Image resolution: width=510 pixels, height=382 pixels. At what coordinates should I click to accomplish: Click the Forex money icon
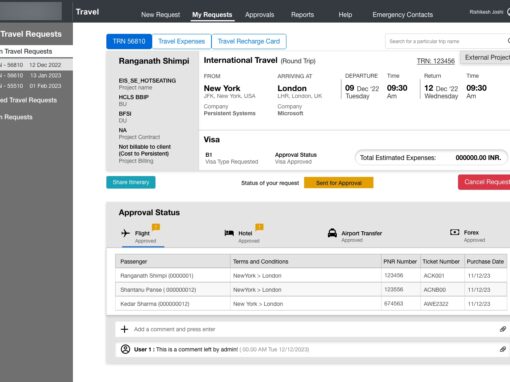[x=455, y=232]
